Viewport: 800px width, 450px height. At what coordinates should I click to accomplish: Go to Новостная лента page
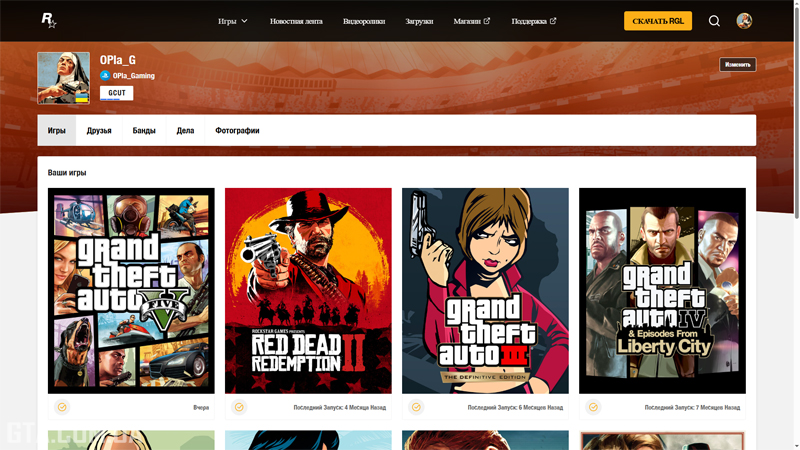(296, 21)
